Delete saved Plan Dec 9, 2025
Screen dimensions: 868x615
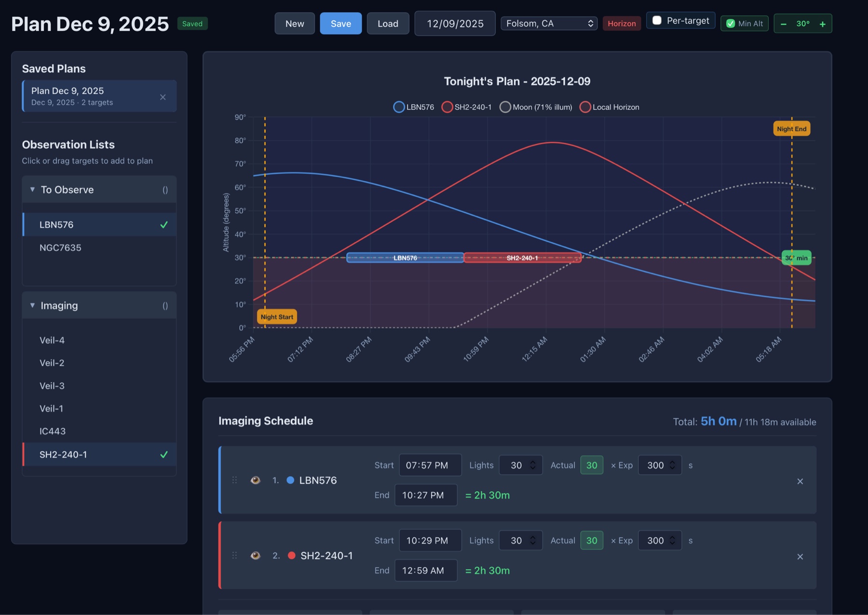163,97
